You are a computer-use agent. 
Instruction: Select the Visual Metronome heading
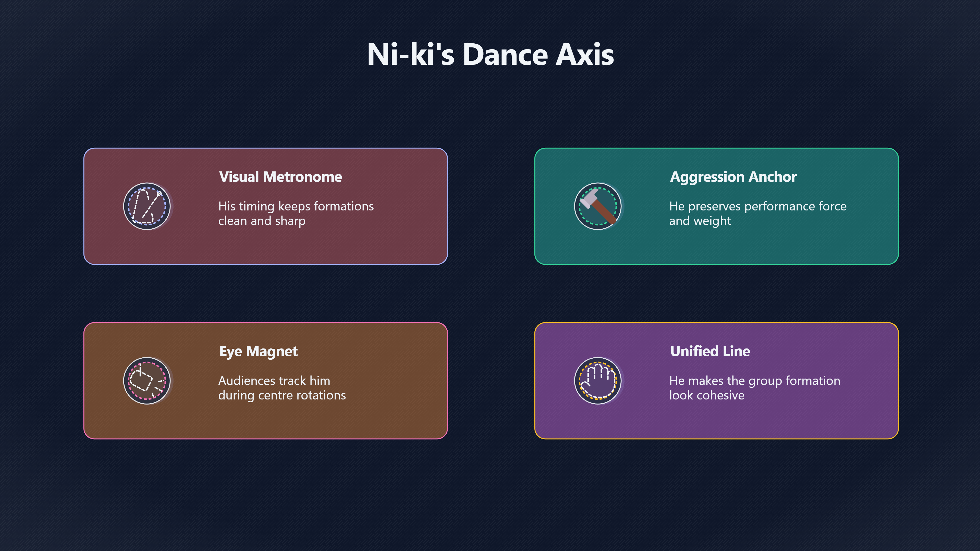[x=280, y=177]
